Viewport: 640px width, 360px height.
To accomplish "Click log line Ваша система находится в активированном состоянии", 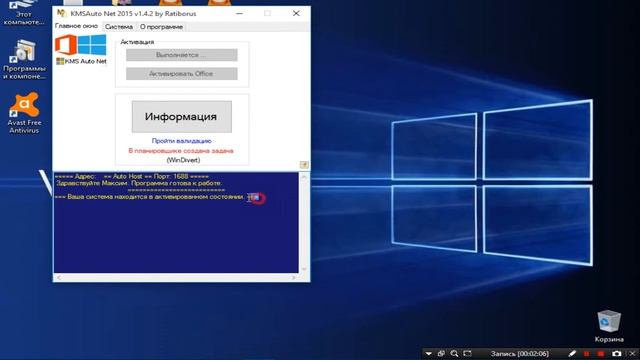I will (x=149, y=197).
